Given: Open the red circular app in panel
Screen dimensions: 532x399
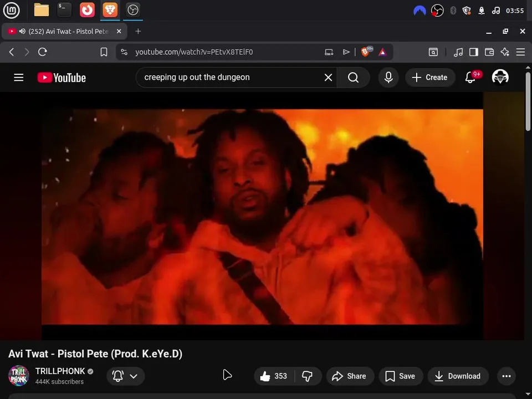Looking at the screenshot, I should click(x=87, y=10).
